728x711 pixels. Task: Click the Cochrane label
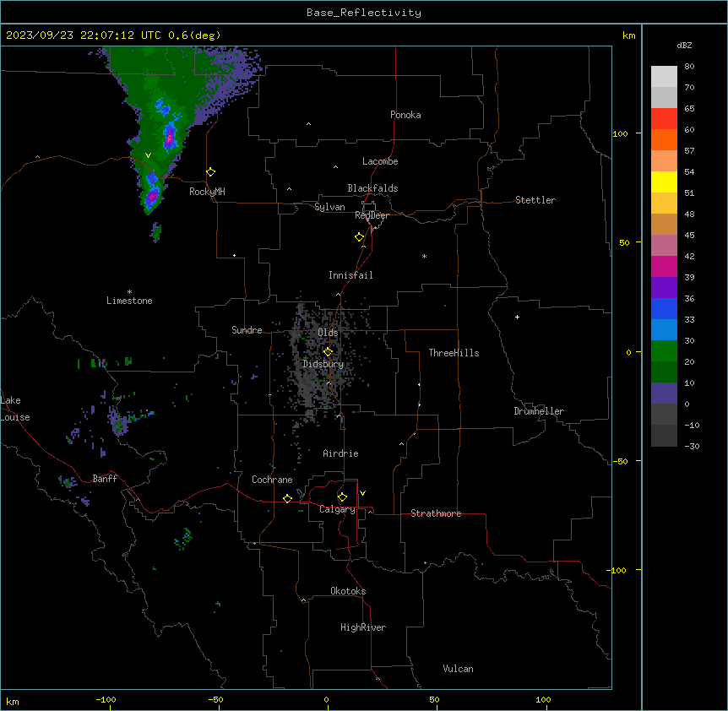272,480
